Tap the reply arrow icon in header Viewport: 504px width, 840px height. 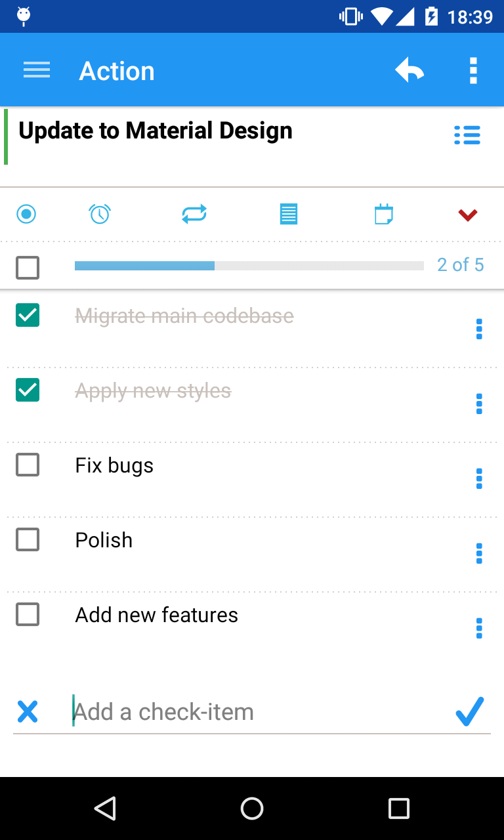click(409, 70)
